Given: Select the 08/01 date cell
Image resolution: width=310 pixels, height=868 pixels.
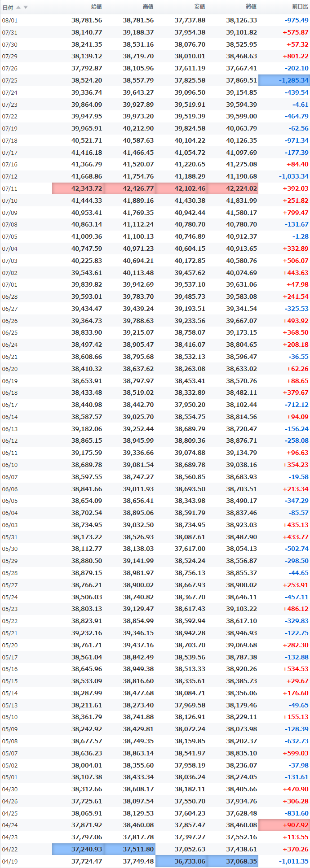Looking at the screenshot, I should 10,20.
